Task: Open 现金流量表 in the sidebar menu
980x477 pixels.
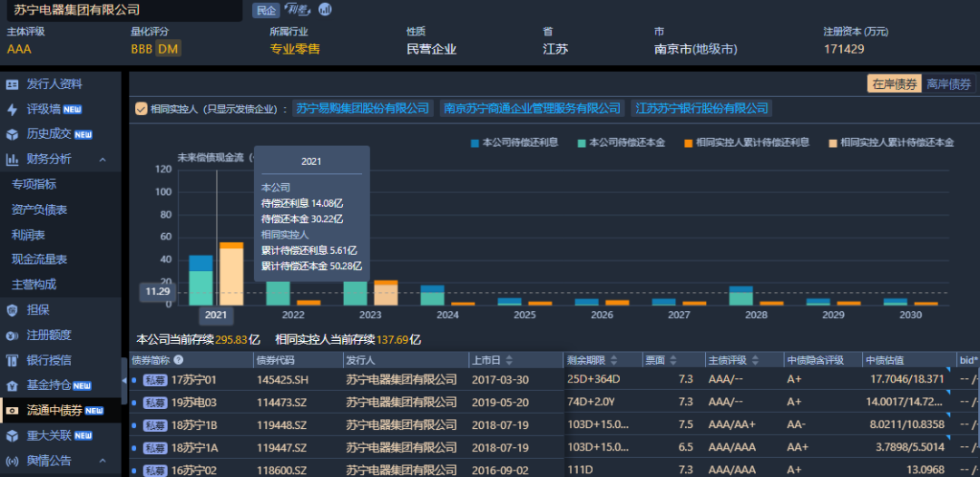Action: (39, 259)
